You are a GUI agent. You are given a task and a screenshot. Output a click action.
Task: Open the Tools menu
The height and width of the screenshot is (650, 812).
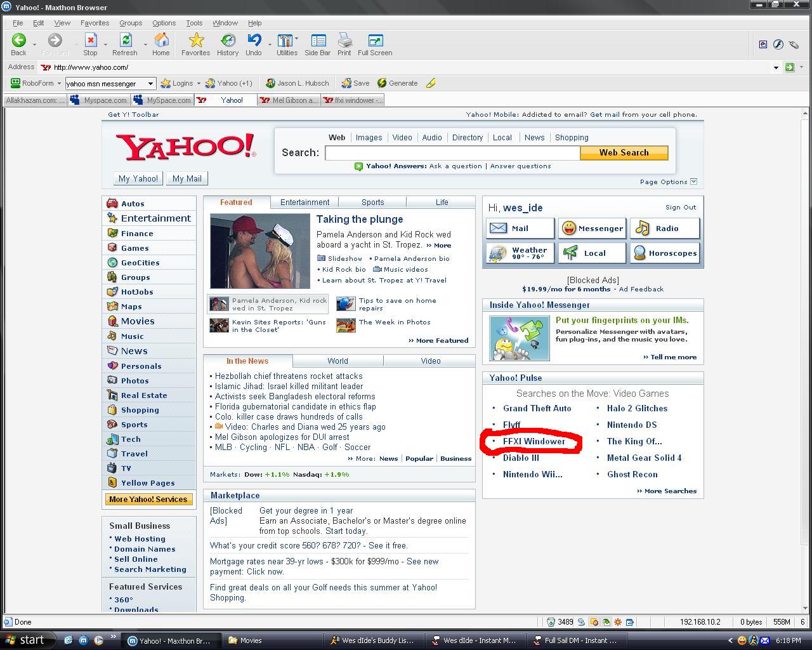(194, 23)
